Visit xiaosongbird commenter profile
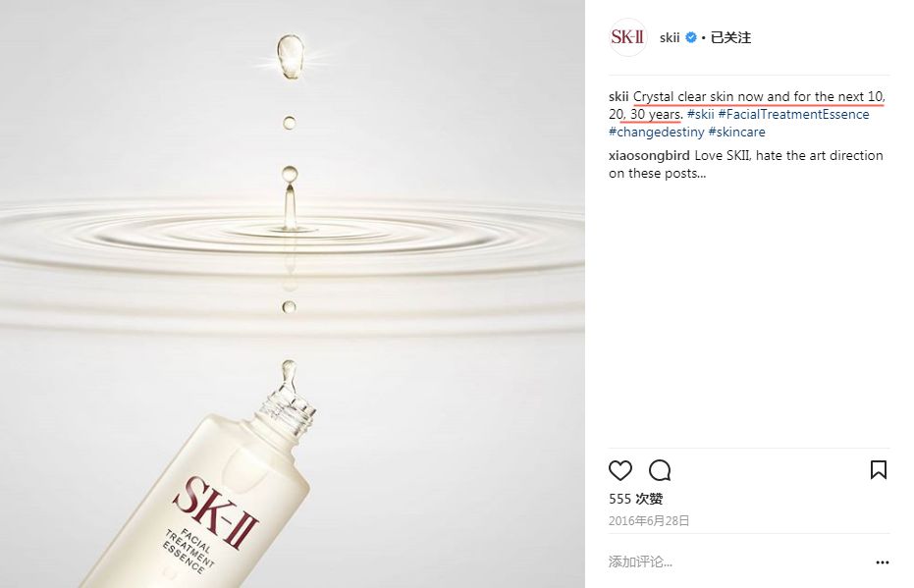The height and width of the screenshot is (588, 914). 649,156
